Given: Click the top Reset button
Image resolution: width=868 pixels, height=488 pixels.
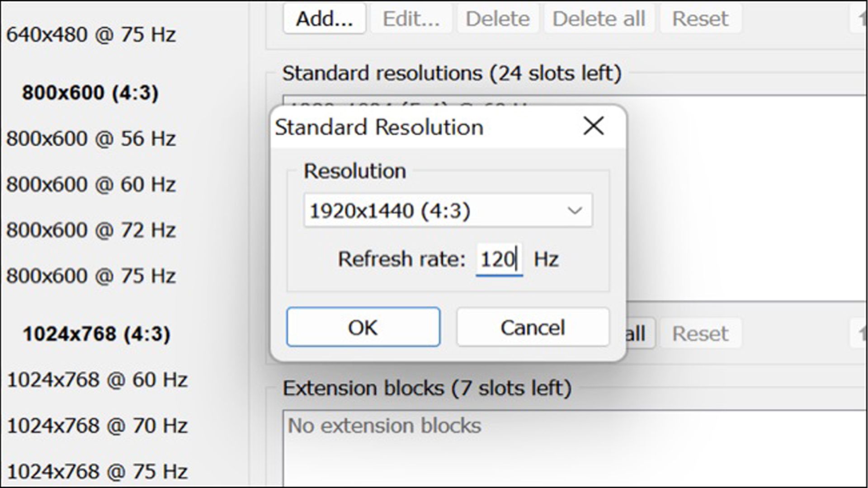Looking at the screenshot, I should pyautogui.click(x=700, y=19).
